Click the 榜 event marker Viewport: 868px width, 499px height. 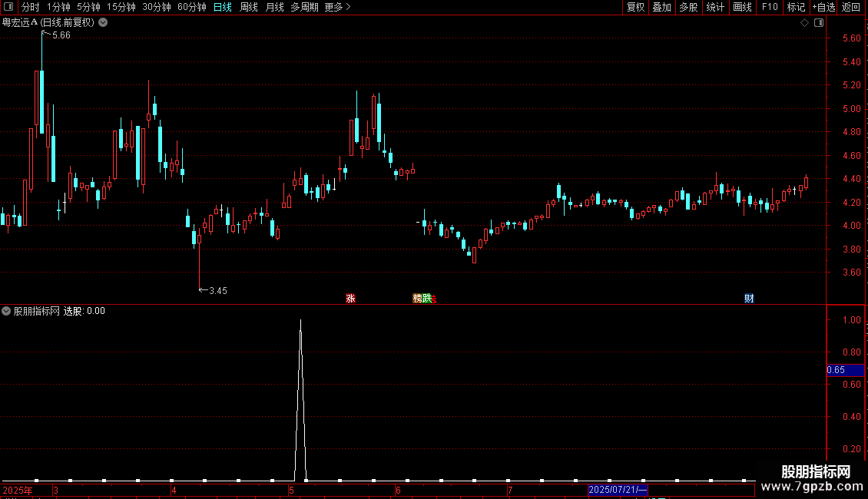pos(417,298)
